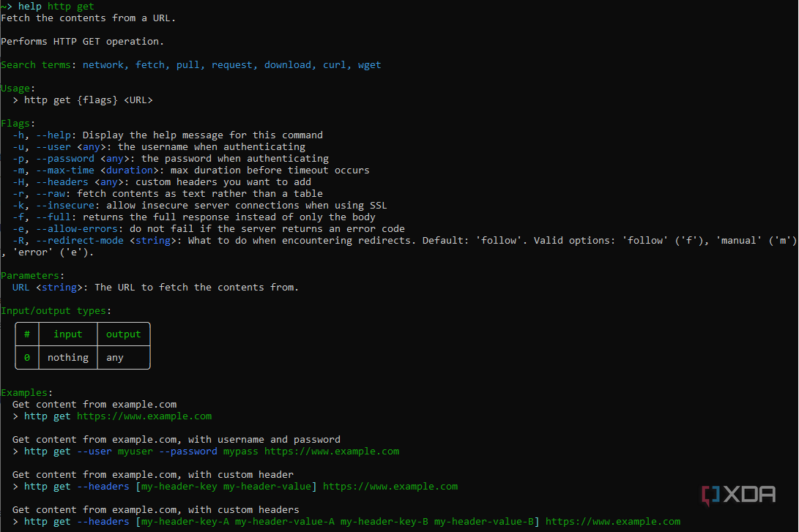
Task: Click the '--help' flag
Action: (x=53, y=135)
